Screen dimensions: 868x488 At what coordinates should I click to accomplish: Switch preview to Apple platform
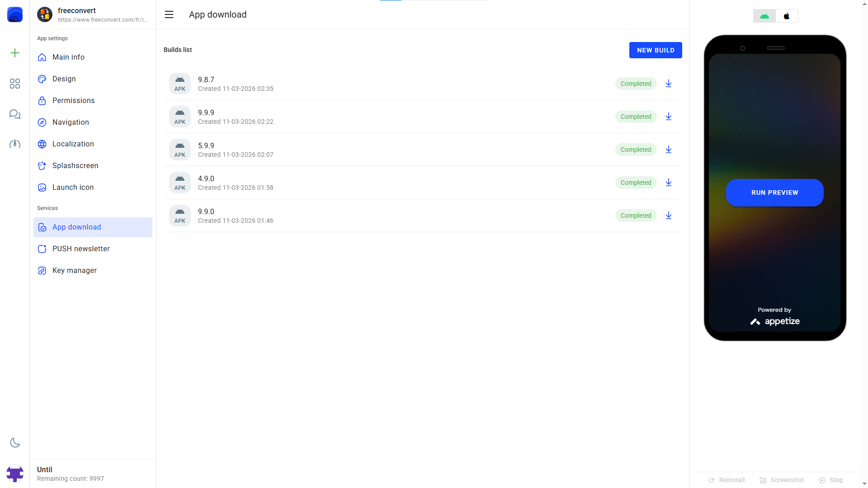click(787, 16)
